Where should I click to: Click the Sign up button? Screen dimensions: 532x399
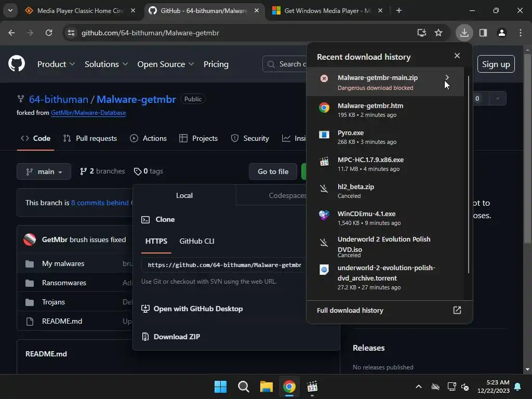tap(496, 64)
